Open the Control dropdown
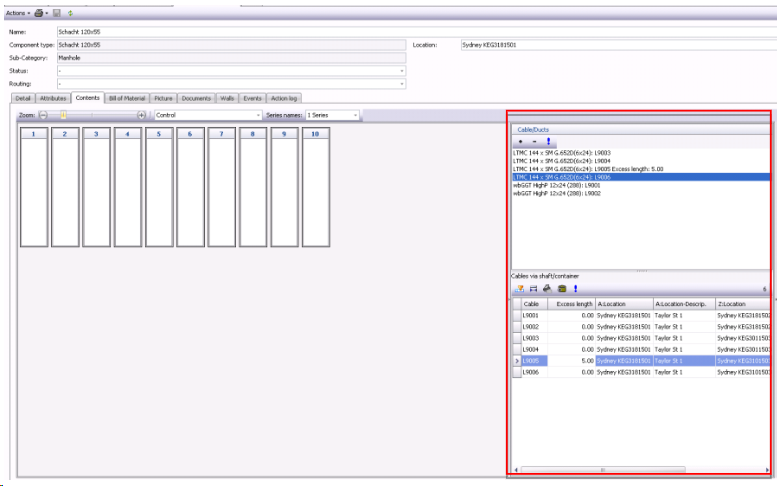777x486 pixels. pos(208,115)
